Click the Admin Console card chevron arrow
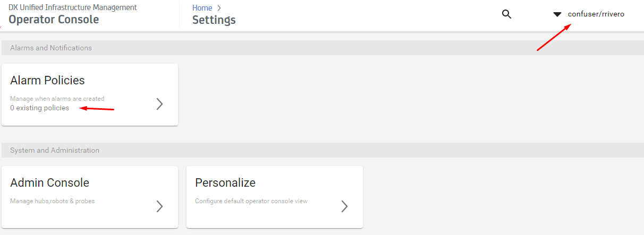The height and width of the screenshot is (235, 644). 159,206
